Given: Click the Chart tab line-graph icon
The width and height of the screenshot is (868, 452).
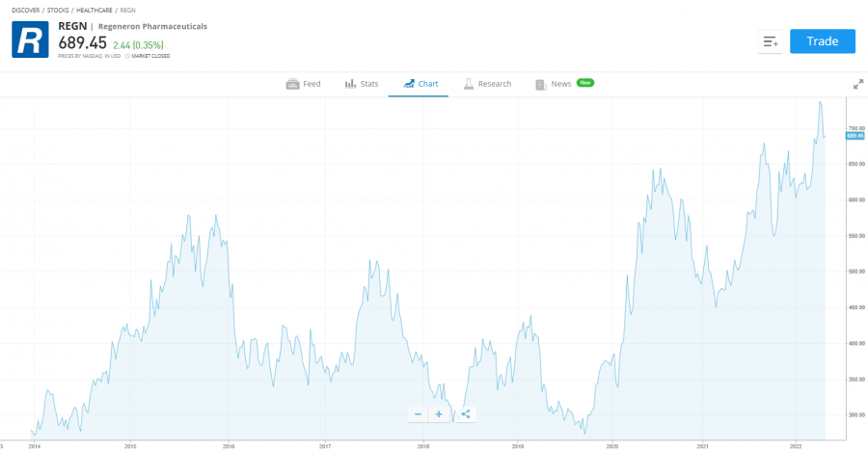Looking at the screenshot, I should click(x=409, y=84).
